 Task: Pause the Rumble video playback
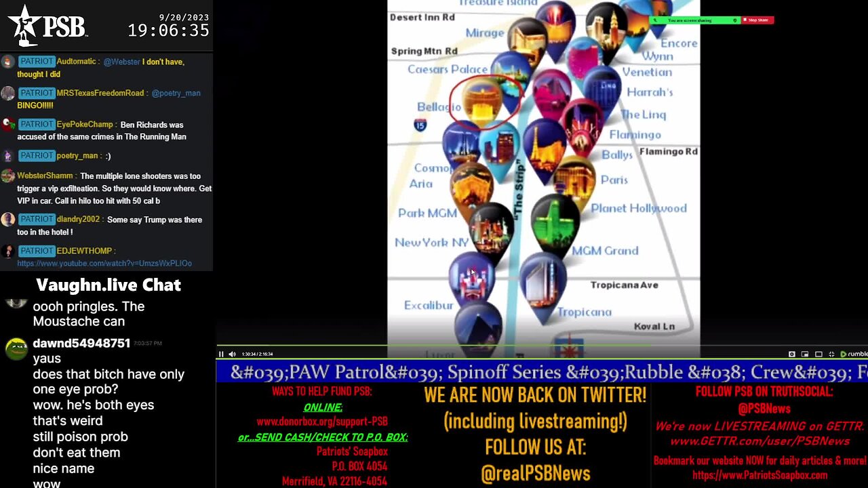[221, 354]
